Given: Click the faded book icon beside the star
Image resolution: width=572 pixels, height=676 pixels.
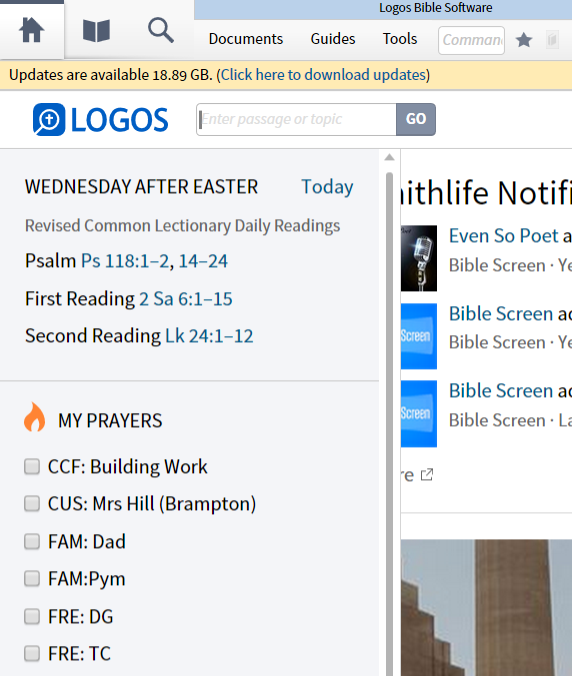Looking at the screenshot, I should pos(552,40).
